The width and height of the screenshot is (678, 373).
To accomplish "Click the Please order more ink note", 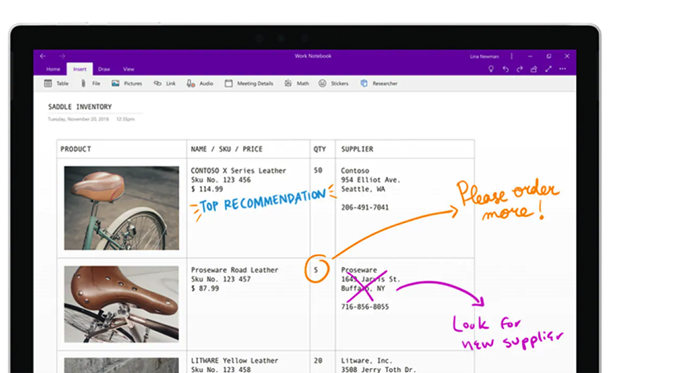I will tap(508, 200).
